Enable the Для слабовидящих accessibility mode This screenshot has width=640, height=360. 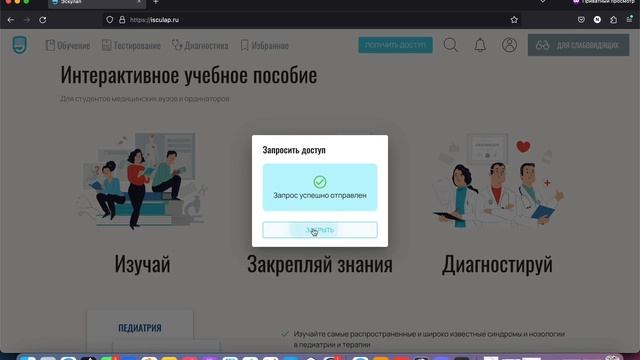click(578, 45)
